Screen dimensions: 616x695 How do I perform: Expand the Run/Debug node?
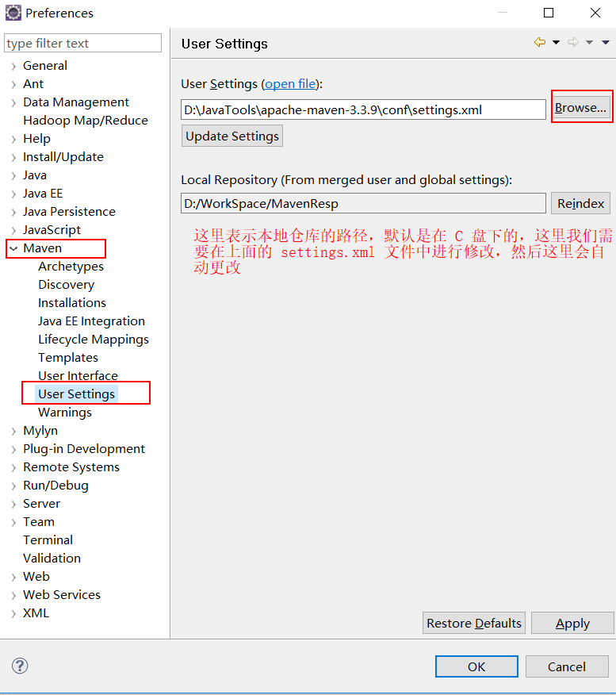point(13,486)
